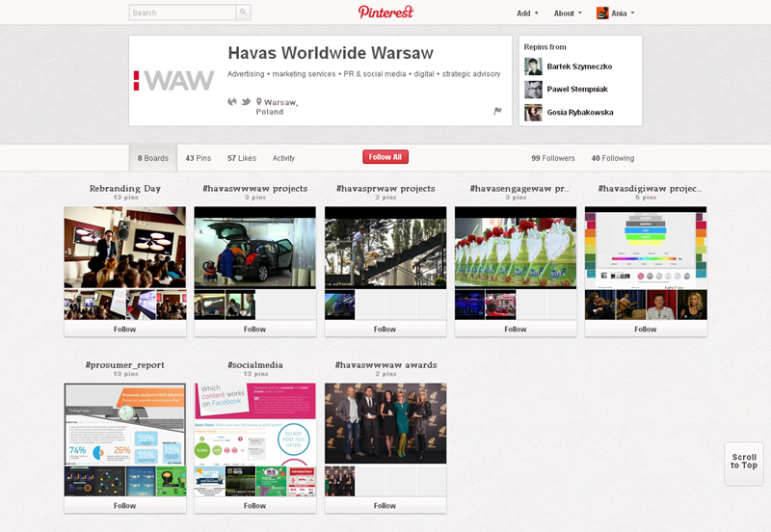Click Gosia Rybakowska's avatar
771x532 pixels.
pyautogui.click(x=533, y=113)
